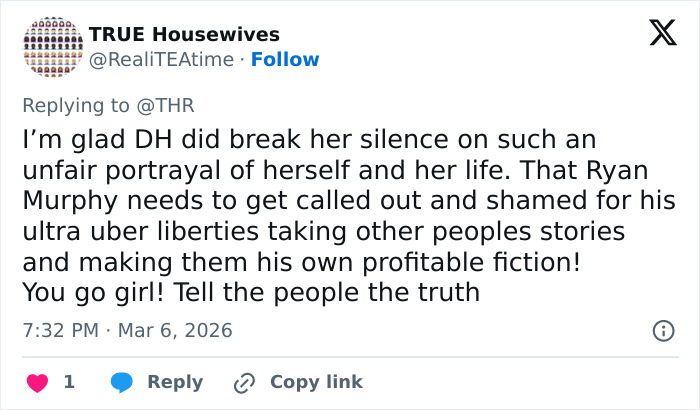Like the tweet with the heart icon
The width and height of the screenshot is (700, 410).
point(40,382)
